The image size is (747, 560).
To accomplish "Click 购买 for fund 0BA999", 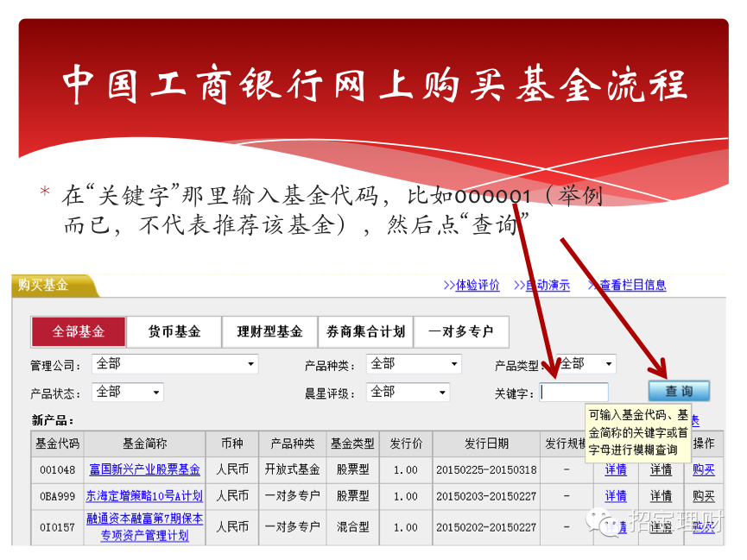I will (704, 495).
